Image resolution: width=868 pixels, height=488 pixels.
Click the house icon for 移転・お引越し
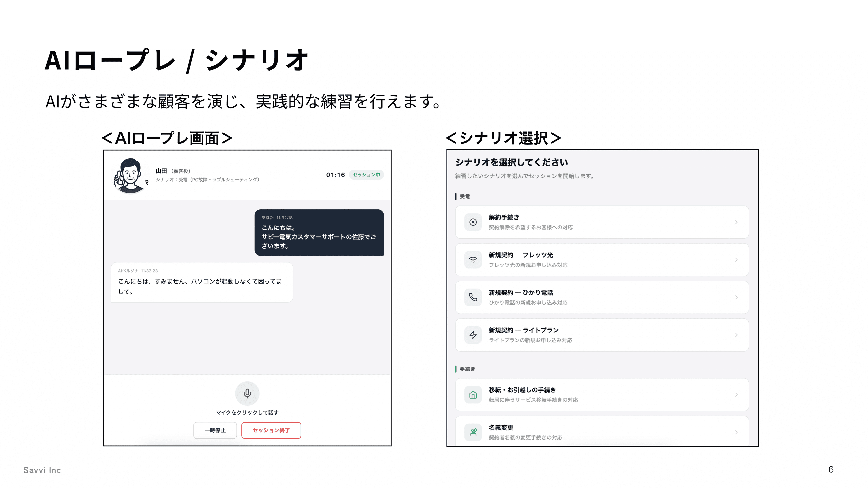point(473,394)
